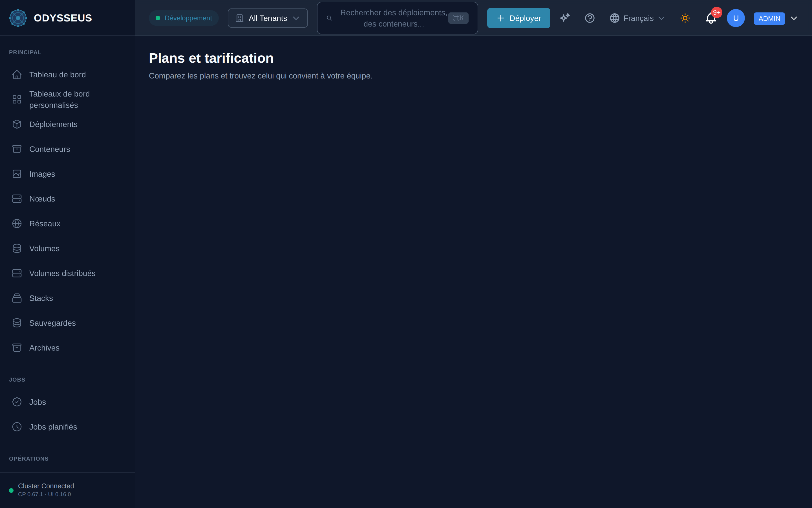Open the AI sparkles assistant icon
Viewport: 812px width, 508px height.
(565, 18)
